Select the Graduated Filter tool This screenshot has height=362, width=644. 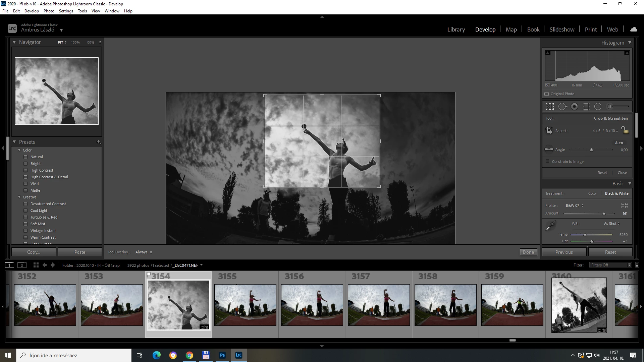click(586, 107)
